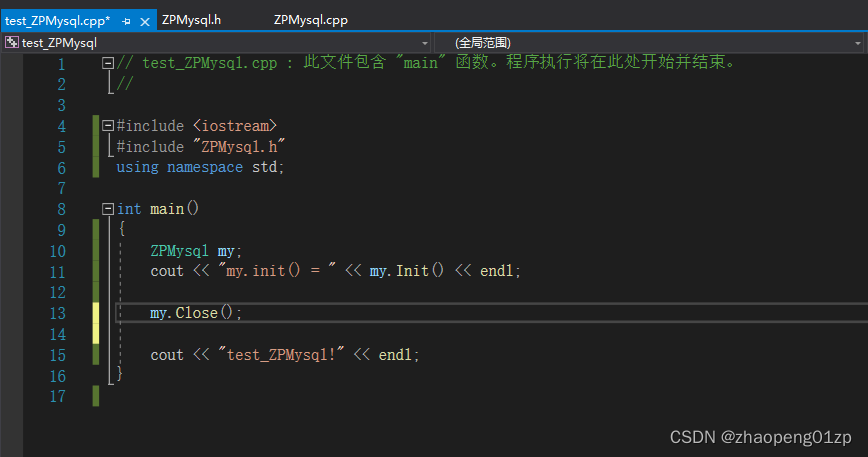Click 'using' keyword on line 6
Image resolution: width=868 pixels, height=457 pixels.
(137, 167)
